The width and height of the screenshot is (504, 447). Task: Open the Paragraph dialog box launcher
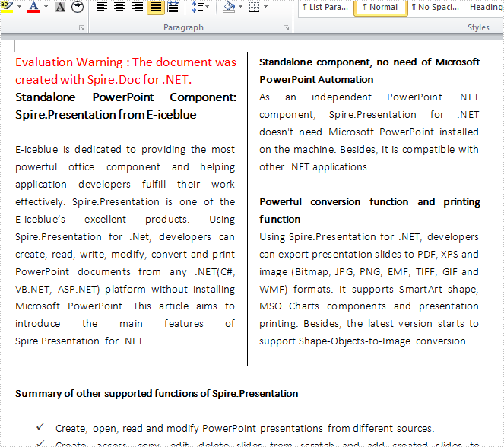click(286, 28)
